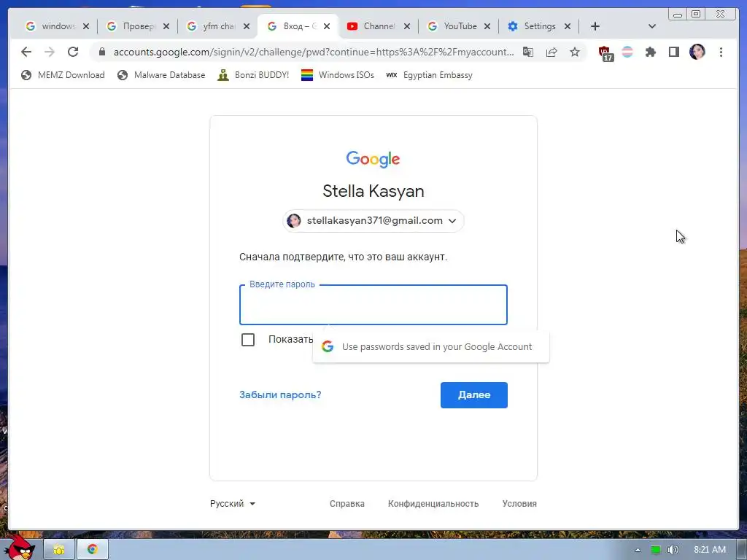This screenshot has height=560, width=747.
Task: Open the tab search chevron
Action: (x=652, y=26)
